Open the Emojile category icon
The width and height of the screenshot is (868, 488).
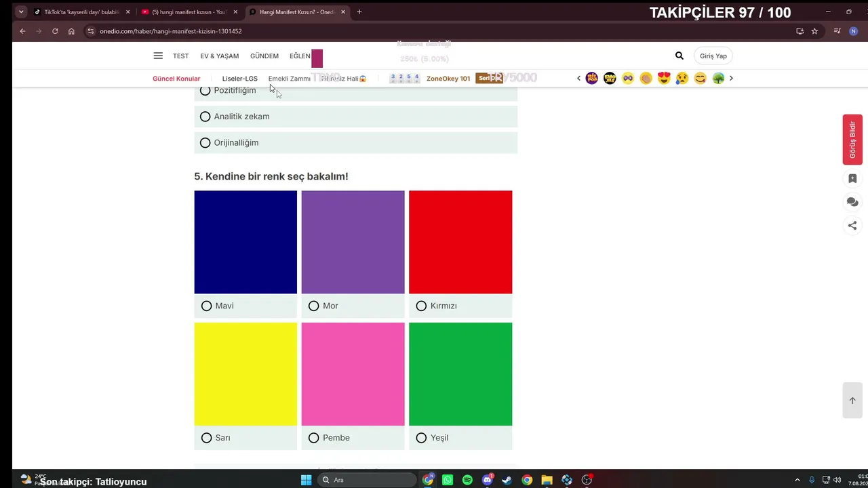[610, 78]
